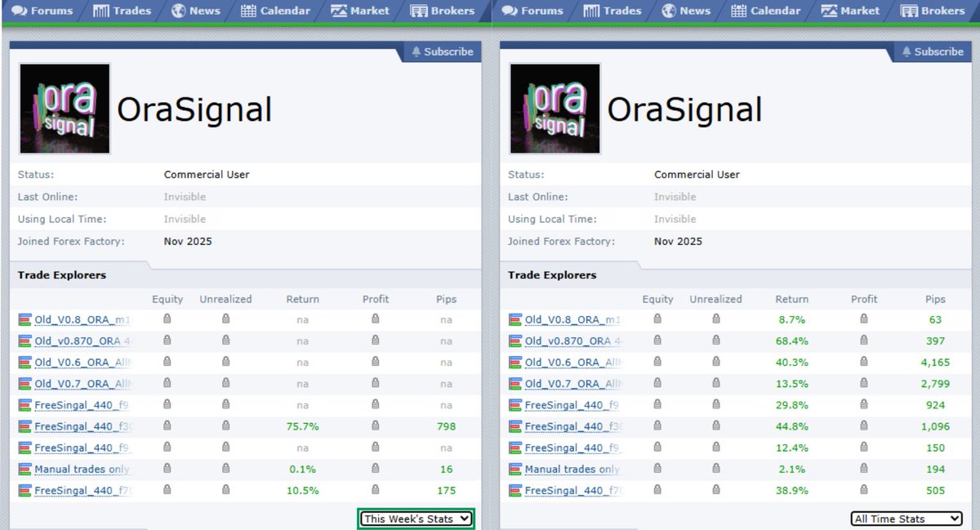Click Trade Explorers heading in All Time Stats panel
The width and height of the screenshot is (980, 530).
(552, 275)
